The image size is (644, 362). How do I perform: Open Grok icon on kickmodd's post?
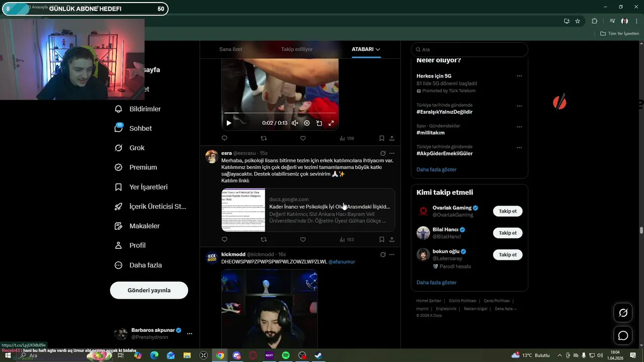[383, 255]
